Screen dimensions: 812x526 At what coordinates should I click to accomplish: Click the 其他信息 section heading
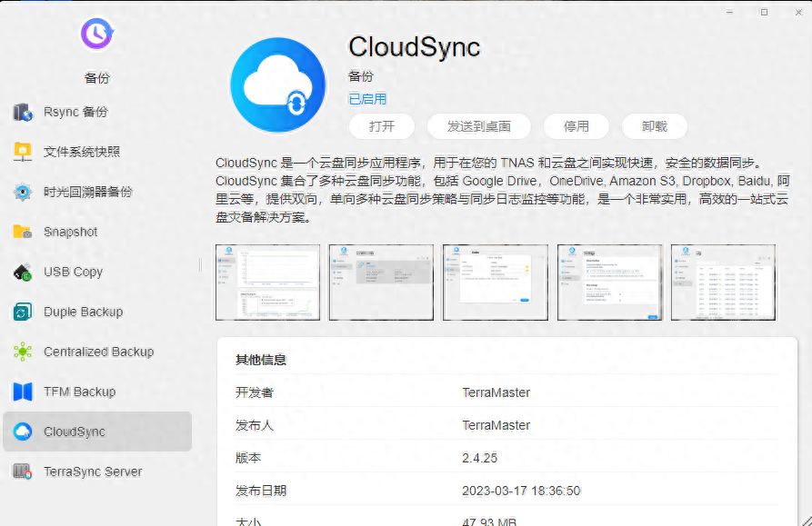261,360
